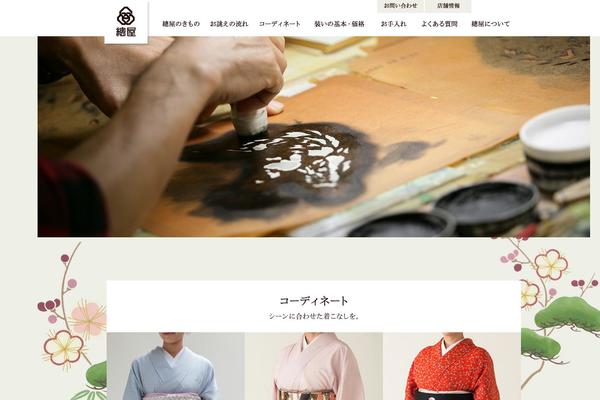Viewport: 600px width, 400px height.
Task: Click the シーンに合わせた着こなしを subtitle
Action: pos(314,317)
